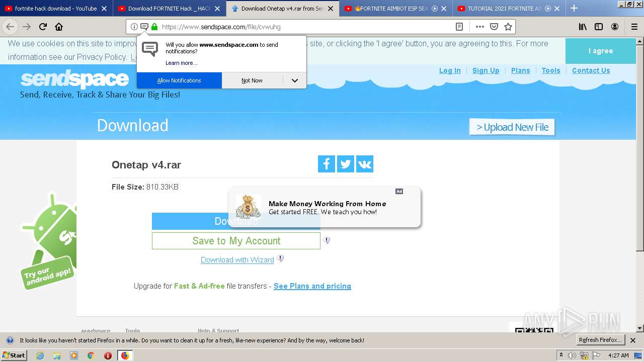Click Allow Notifications button

[x=179, y=80]
